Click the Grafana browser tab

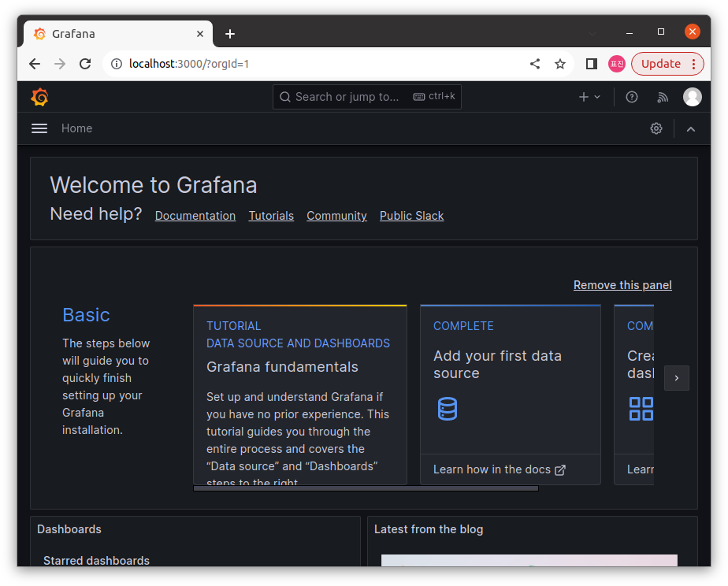click(x=118, y=34)
